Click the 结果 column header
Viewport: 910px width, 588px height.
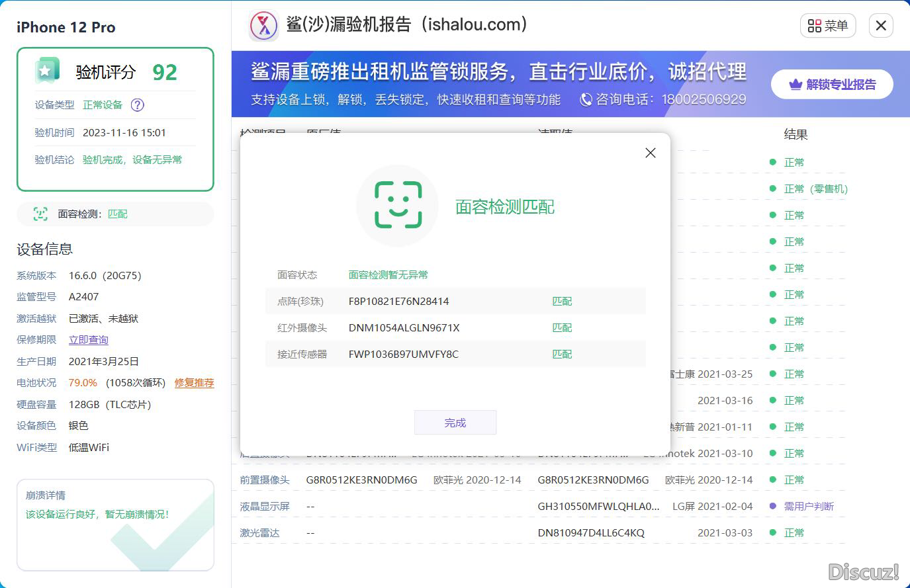796,135
